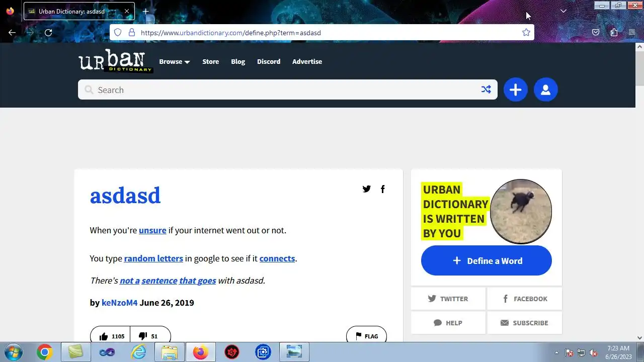
Task: Share asdasd definition via Facebook f icon
Action: 382,189
